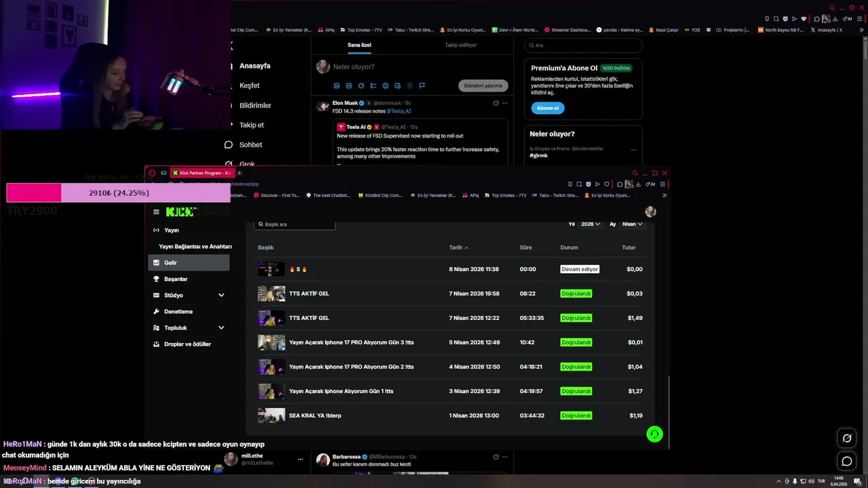Show hidden system tray icons

(778, 481)
